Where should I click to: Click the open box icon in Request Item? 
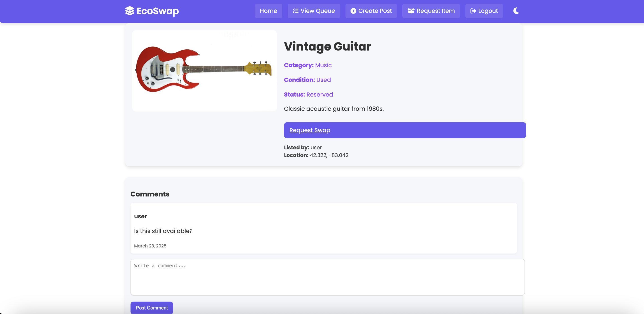tap(411, 11)
